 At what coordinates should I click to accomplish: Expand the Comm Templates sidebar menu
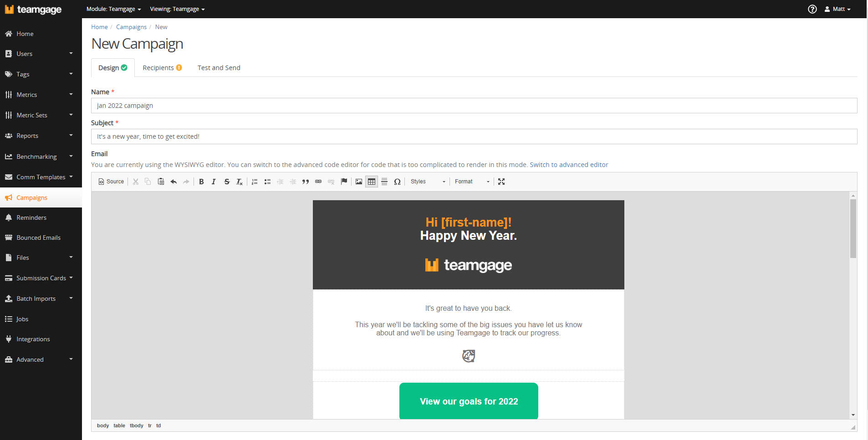click(x=41, y=177)
